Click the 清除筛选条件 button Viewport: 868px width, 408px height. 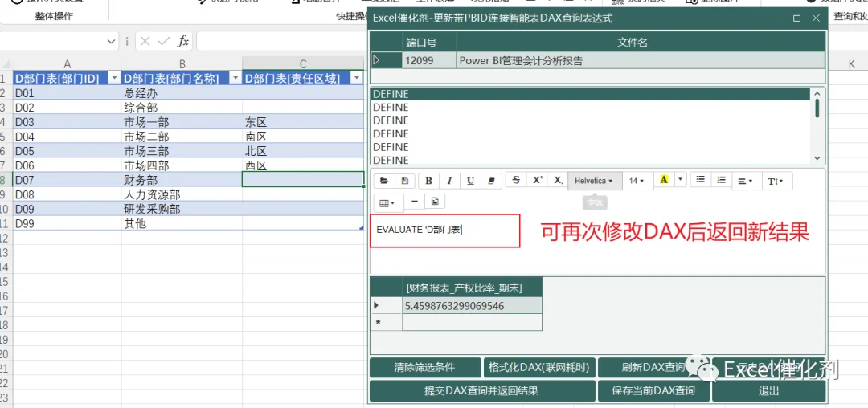pos(425,367)
